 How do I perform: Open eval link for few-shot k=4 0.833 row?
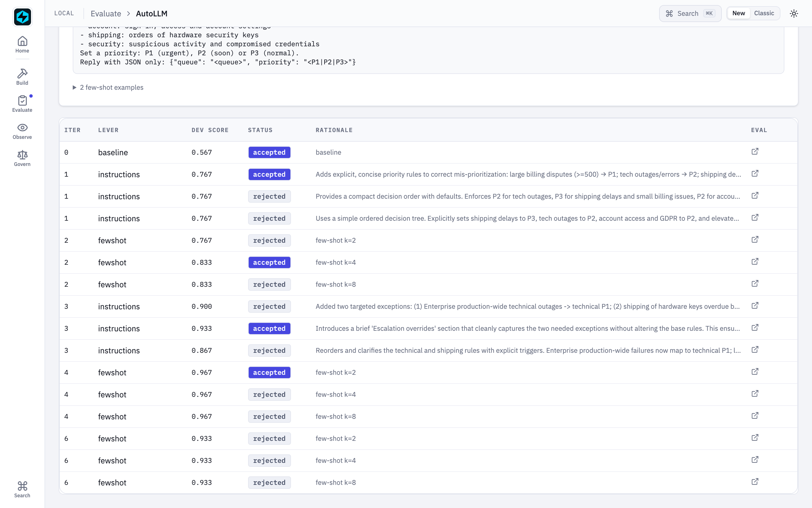tap(755, 262)
